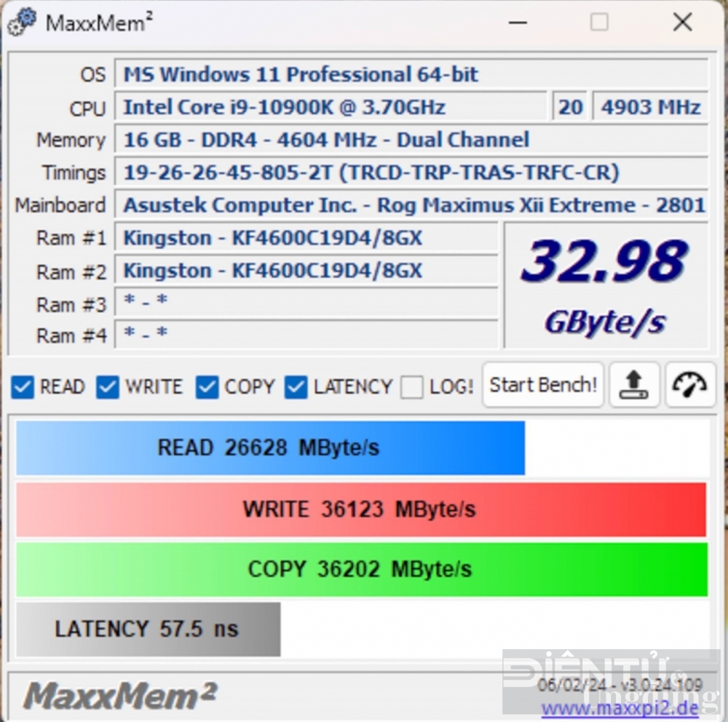Uncheck the READ checkbox
728x722 pixels.
pyautogui.click(x=23, y=386)
